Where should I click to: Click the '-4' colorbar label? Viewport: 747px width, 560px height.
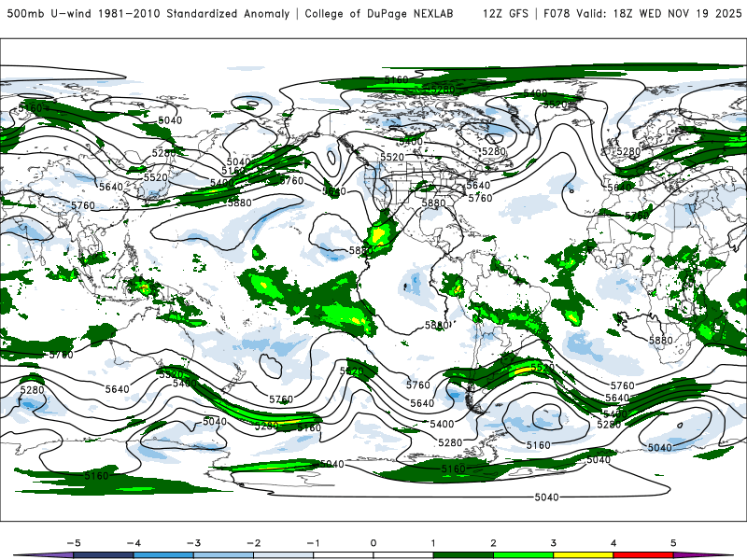point(134,543)
